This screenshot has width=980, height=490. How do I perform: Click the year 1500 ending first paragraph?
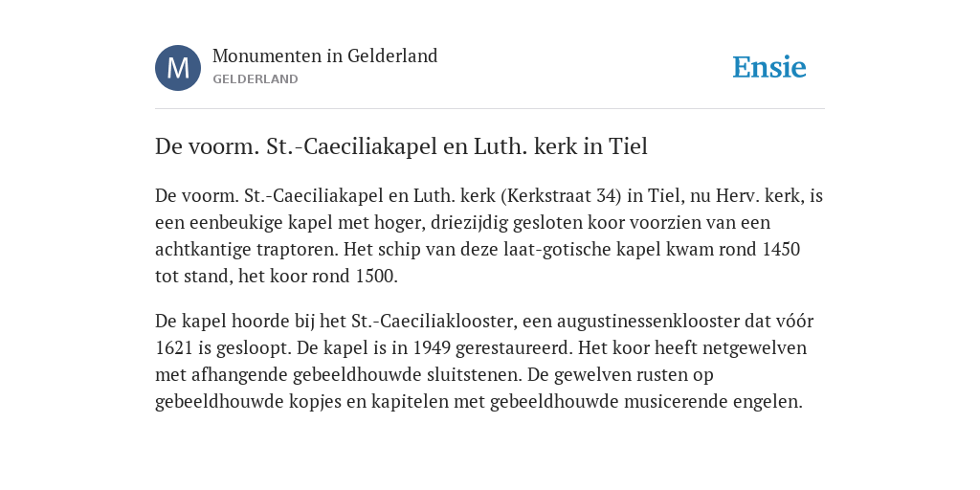[x=376, y=277]
